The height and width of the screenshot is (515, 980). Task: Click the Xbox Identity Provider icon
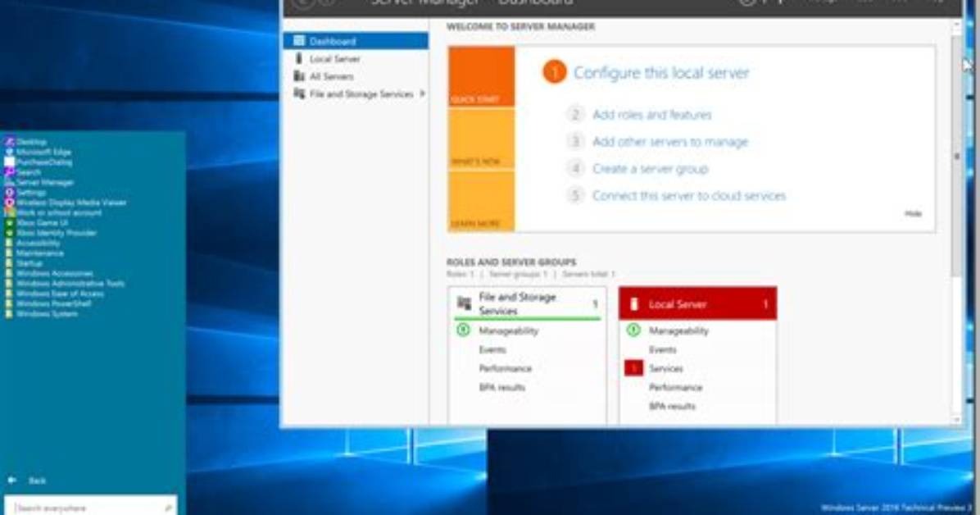9,233
